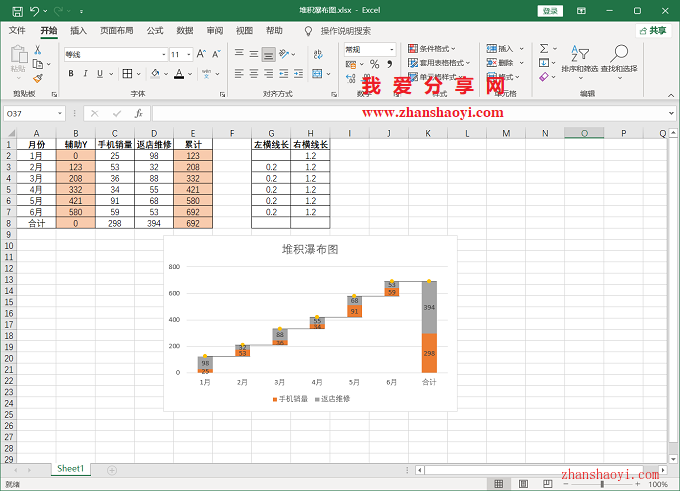Switch to the Formulas tab

pos(155,31)
